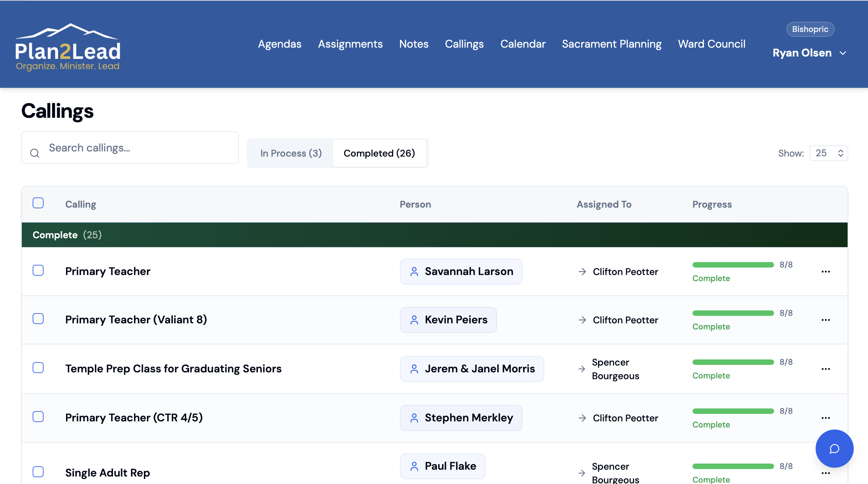Check the Primary Teacher (Valiant 8) row checkbox

pos(38,319)
